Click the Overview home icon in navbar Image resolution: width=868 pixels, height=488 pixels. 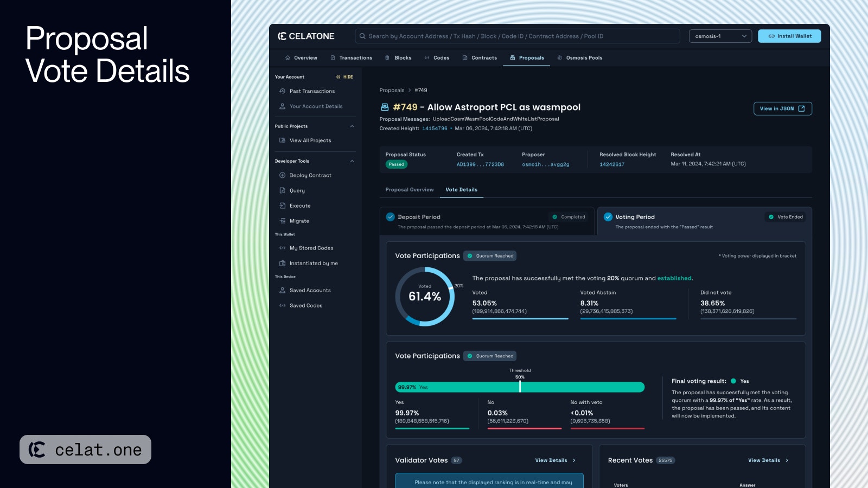click(288, 57)
